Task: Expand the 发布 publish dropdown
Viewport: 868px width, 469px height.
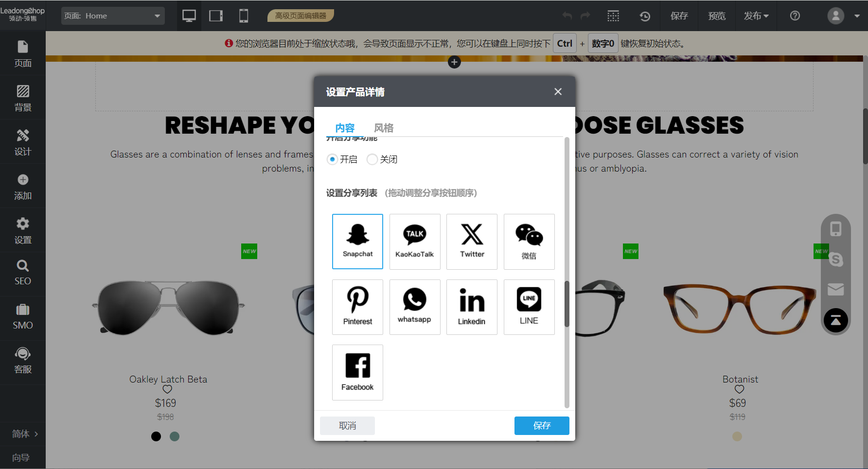Action: 756,16
